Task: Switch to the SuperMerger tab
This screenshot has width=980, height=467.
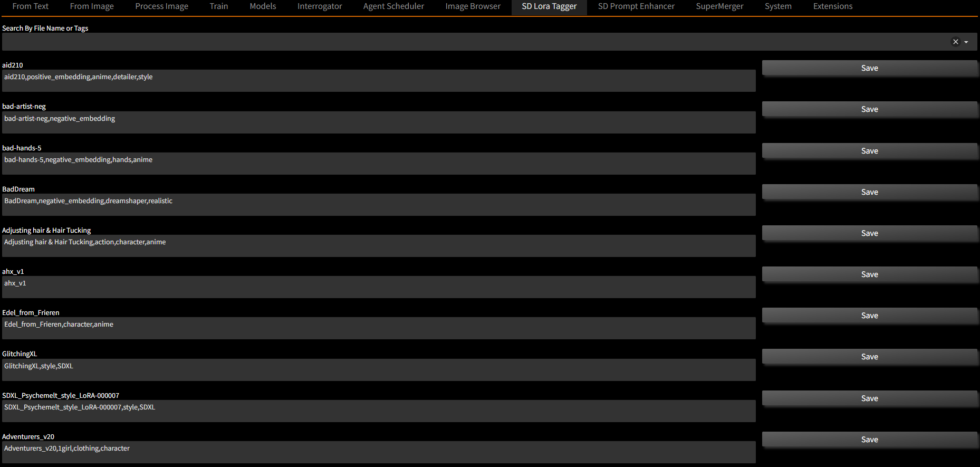Action: pyautogui.click(x=719, y=6)
